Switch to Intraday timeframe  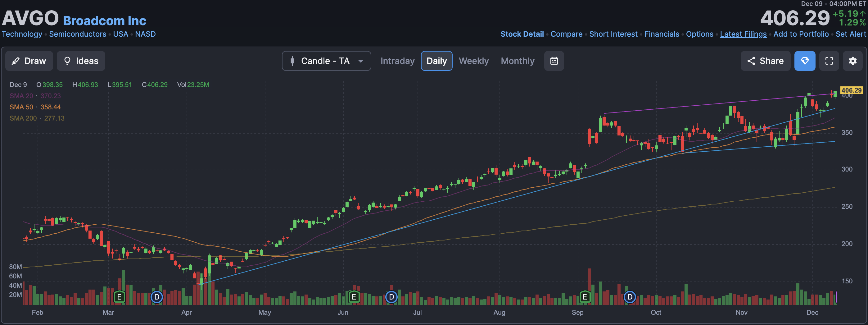point(397,61)
